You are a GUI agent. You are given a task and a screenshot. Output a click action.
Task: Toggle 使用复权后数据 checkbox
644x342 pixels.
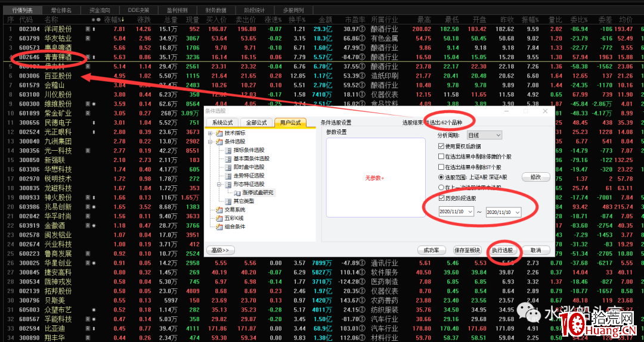click(441, 146)
